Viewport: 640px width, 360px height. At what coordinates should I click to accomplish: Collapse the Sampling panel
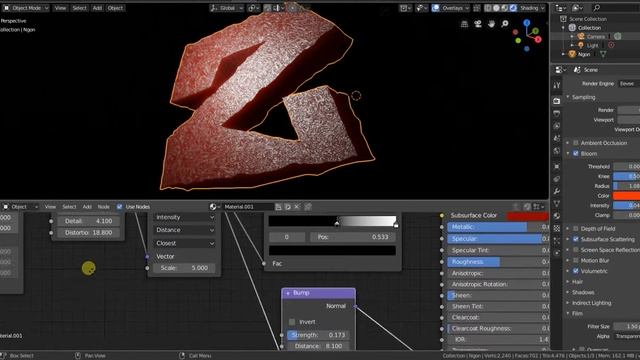click(568, 97)
